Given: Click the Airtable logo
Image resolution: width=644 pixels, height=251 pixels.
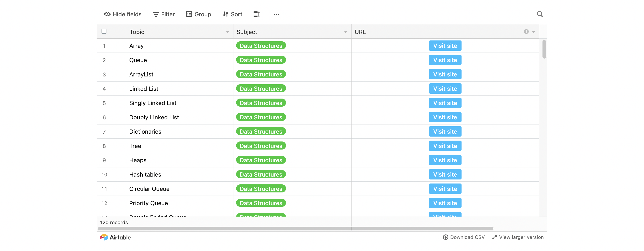Looking at the screenshot, I should (x=116, y=237).
